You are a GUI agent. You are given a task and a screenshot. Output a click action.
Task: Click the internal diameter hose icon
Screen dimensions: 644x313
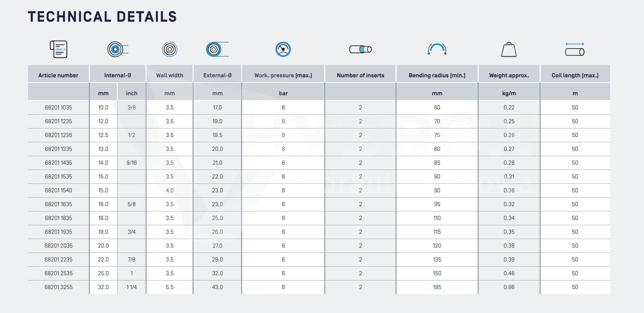[x=118, y=49]
